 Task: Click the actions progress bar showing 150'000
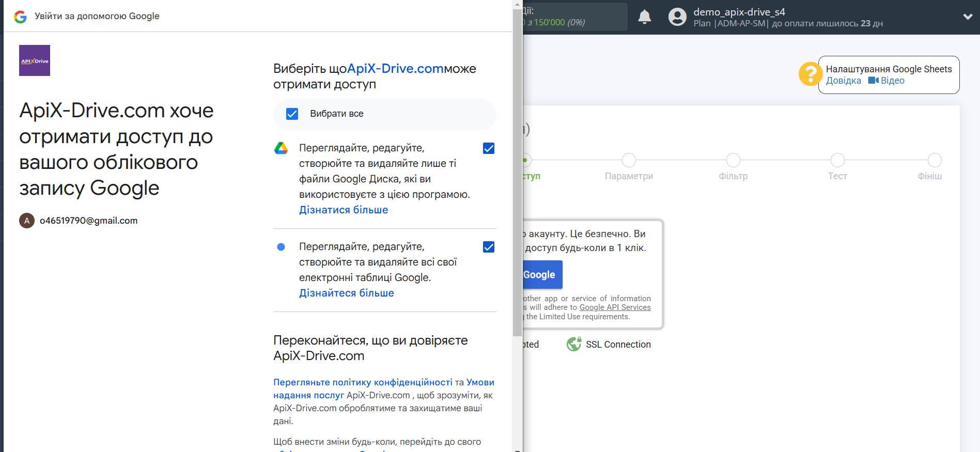point(575,17)
